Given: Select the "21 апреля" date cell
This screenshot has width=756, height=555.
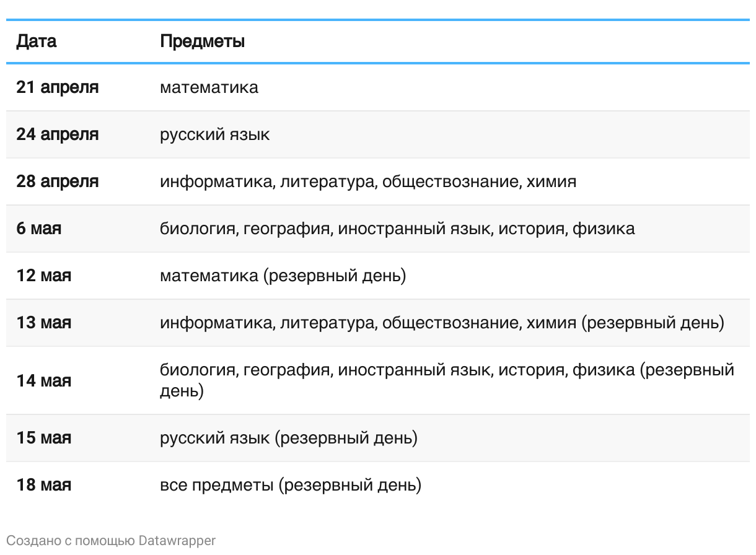Looking at the screenshot, I should (57, 87).
